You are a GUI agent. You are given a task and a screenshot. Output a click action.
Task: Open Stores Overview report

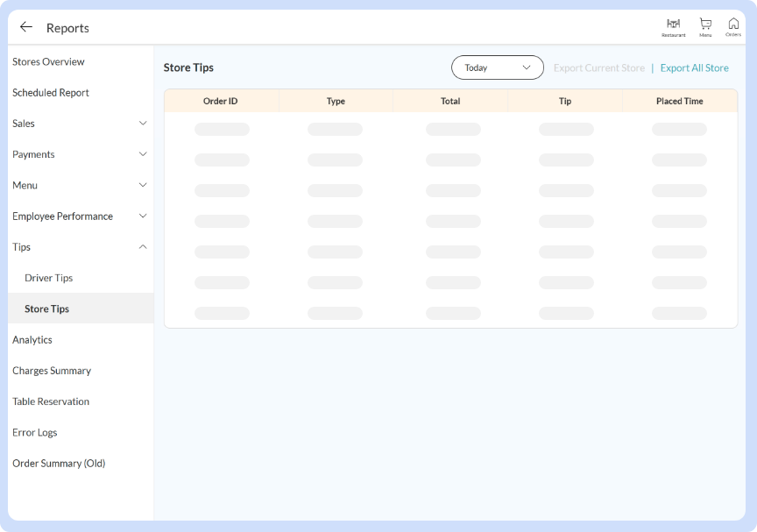pyautogui.click(x=48, y=62)
